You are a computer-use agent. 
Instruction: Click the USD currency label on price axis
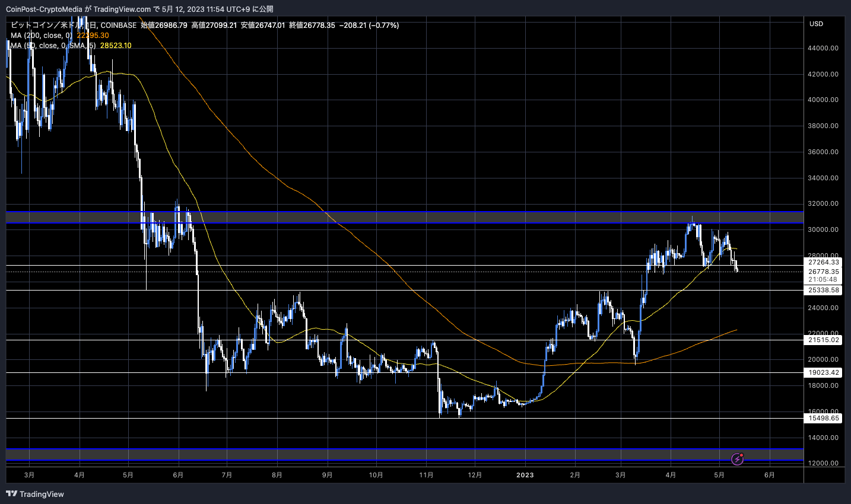click(x=817, y=24)
